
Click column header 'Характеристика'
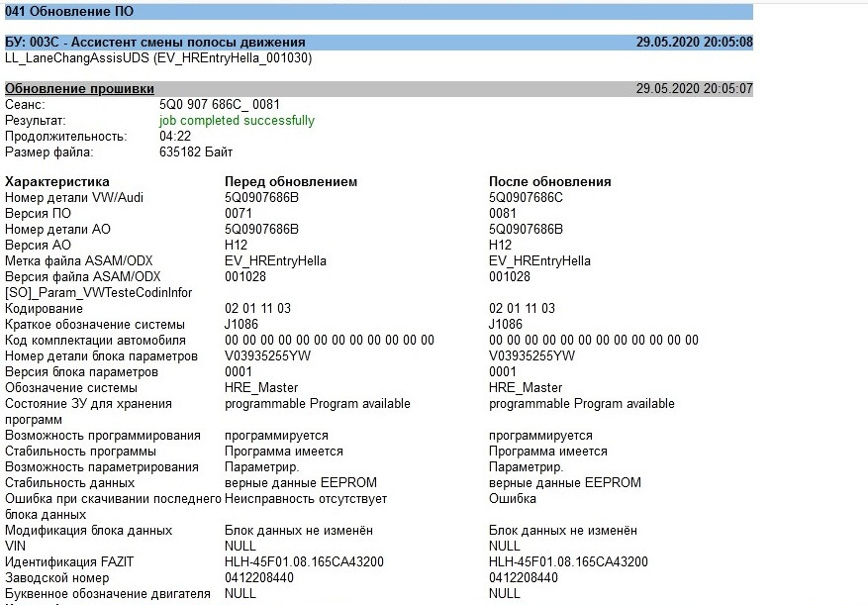click(x=57, y=182)
